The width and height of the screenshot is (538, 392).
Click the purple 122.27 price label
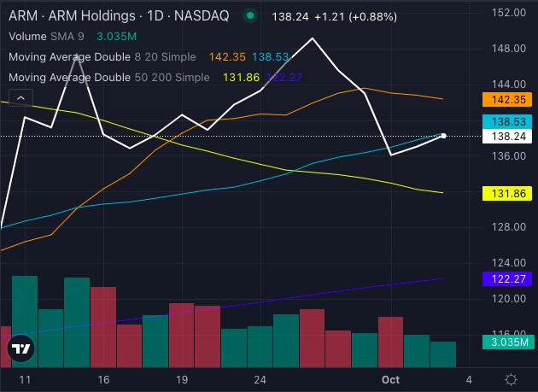[507, 278]
